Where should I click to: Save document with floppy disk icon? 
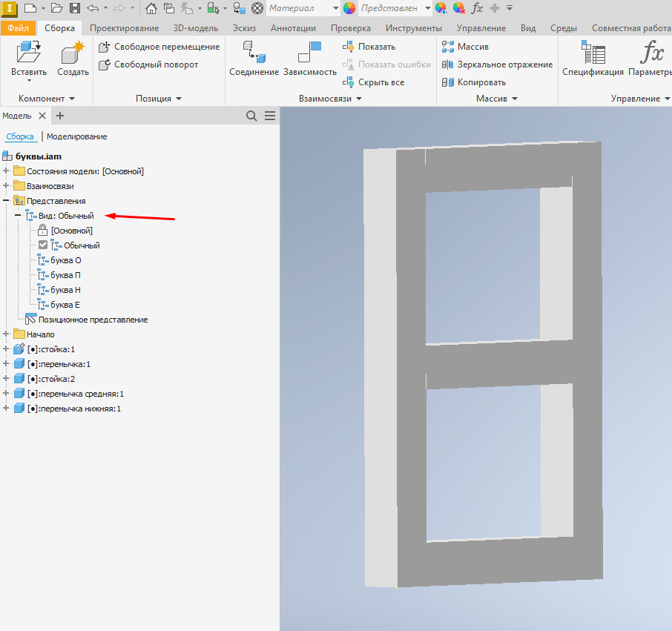click(x=75, y=7)
